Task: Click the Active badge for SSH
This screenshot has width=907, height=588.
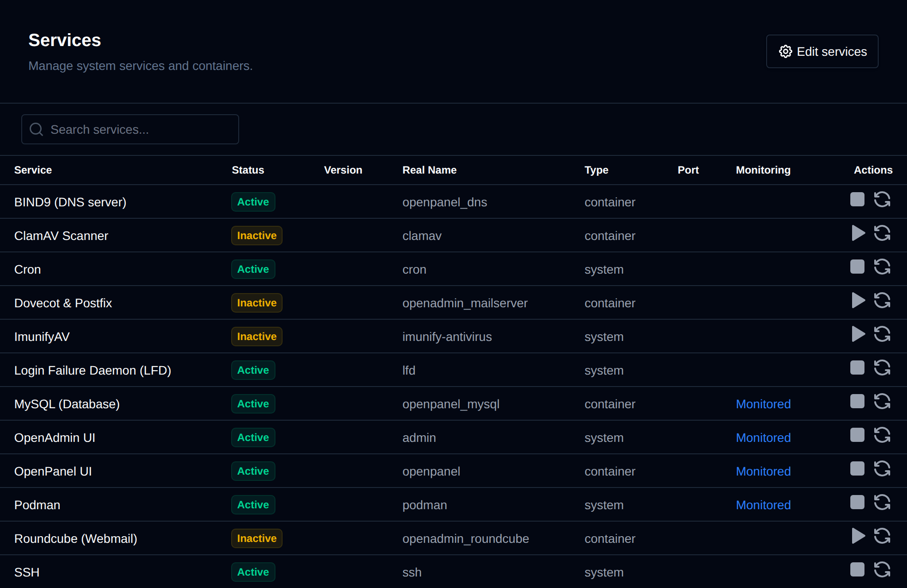Action: click(253, 572)
